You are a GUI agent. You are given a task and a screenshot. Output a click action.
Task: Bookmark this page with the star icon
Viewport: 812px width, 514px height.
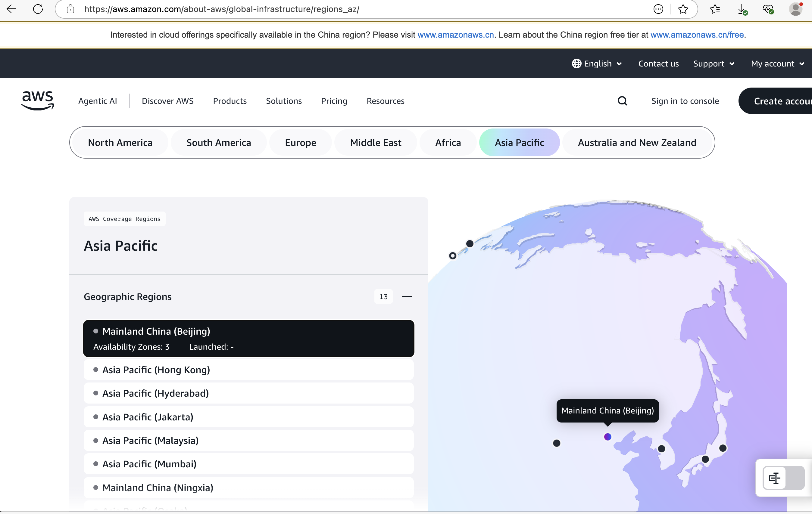[x=683, y=9]
